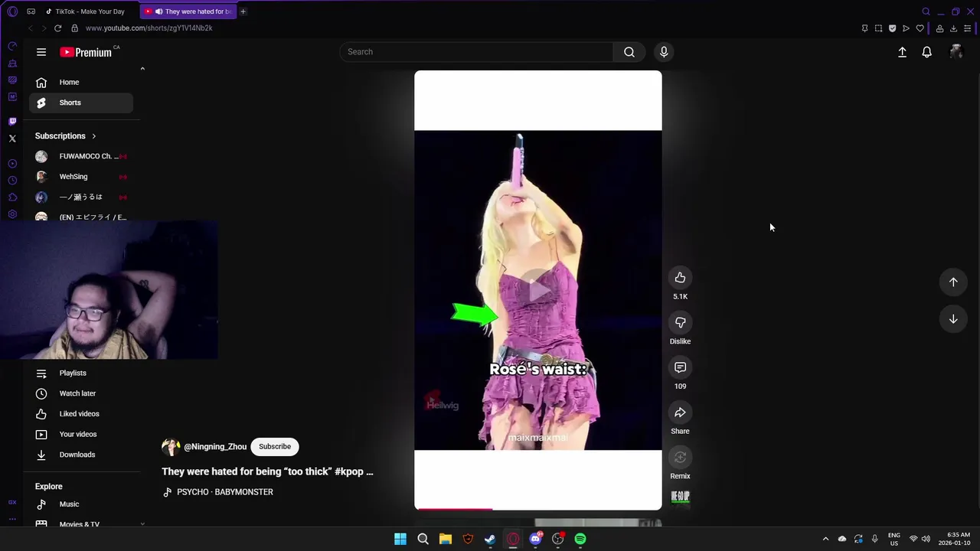Collapse YouTube sidebar section caret
Screen dimensions: 980x551
142,69
